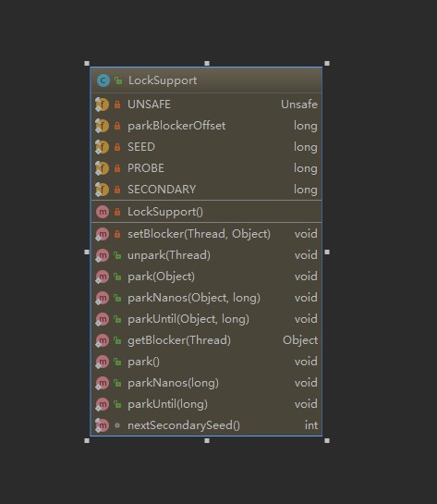Click the method icon of setBlocker(Thread, Object)
The height and width of the screenshot is (504, 437).
pos(103,234)
